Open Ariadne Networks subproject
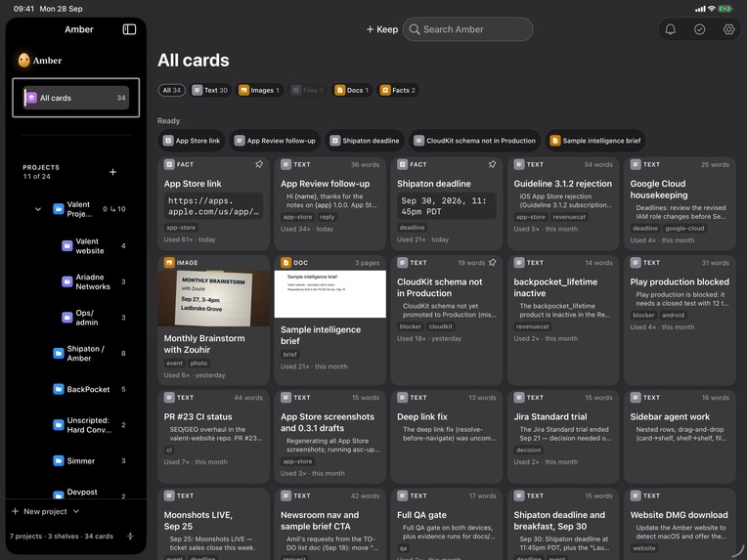Image resolution: width=747 pixels, height=560 pixels. 93,281
